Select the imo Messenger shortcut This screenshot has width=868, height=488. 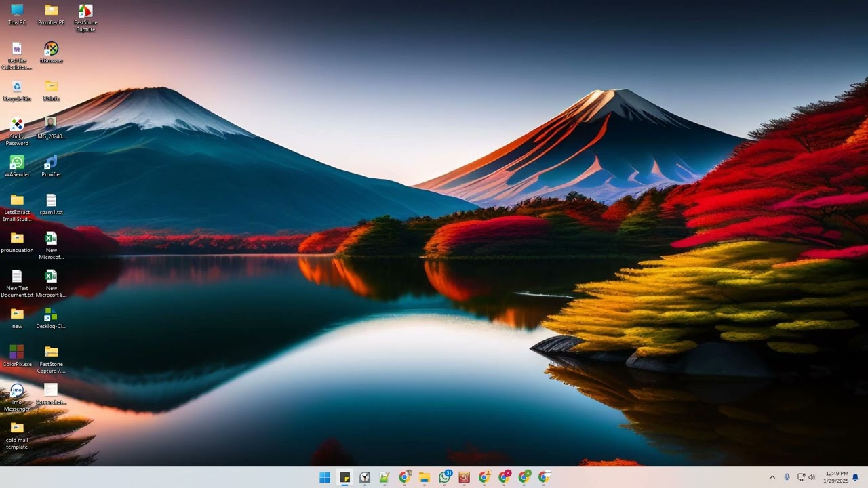[x=17, y=397]
